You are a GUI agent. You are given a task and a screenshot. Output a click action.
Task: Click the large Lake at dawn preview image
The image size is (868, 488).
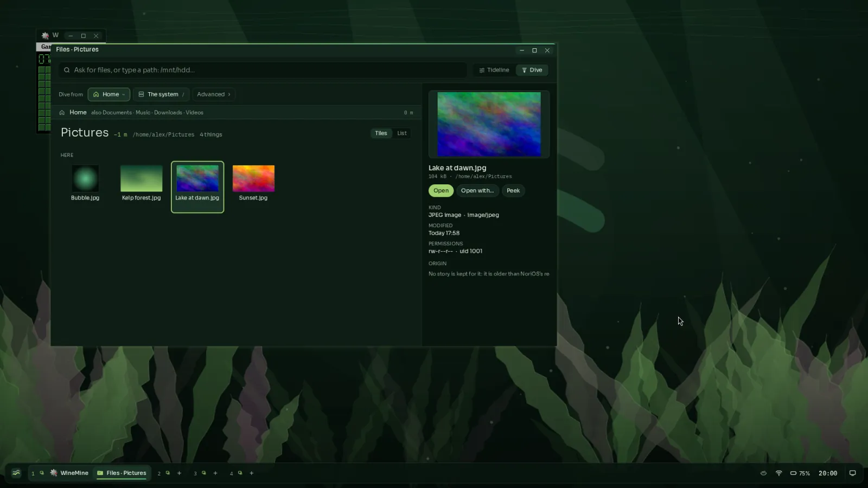point(489,124)
